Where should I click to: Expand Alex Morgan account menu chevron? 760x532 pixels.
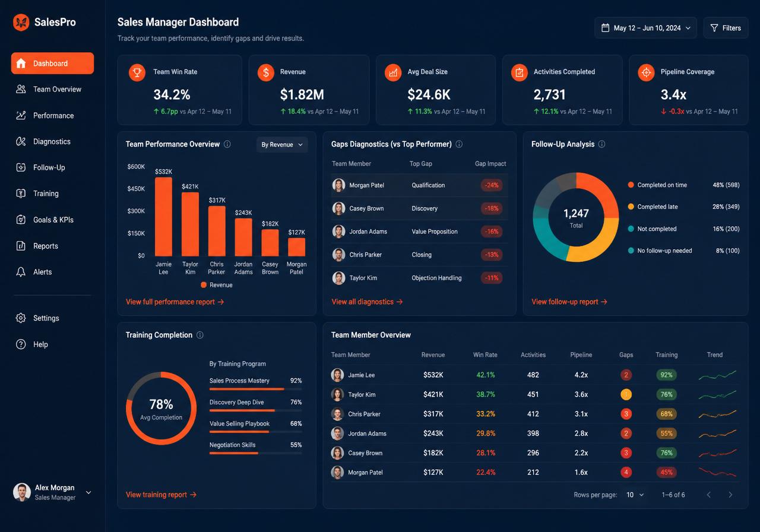tap(89, 492)
